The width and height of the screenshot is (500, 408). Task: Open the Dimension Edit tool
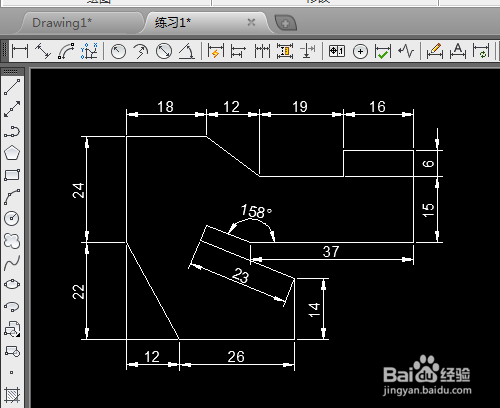coord(435,51)
